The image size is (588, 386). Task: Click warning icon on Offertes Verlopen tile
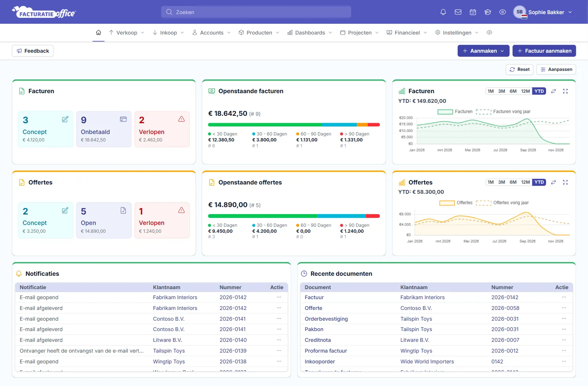coord(181,210)
